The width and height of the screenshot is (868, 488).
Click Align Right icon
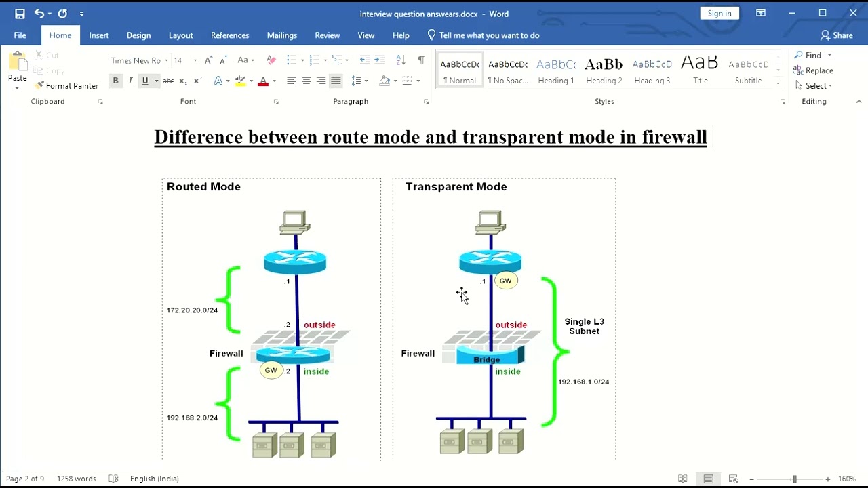pyautogui.click(x=321, y=81)
